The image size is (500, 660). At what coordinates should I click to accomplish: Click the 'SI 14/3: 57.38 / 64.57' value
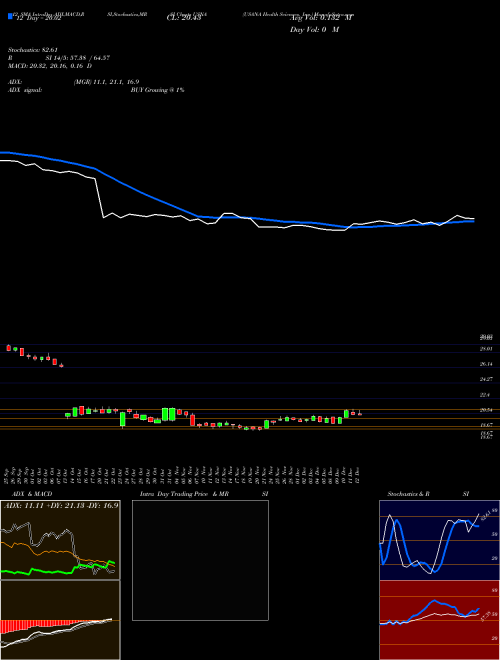point(78,58)
